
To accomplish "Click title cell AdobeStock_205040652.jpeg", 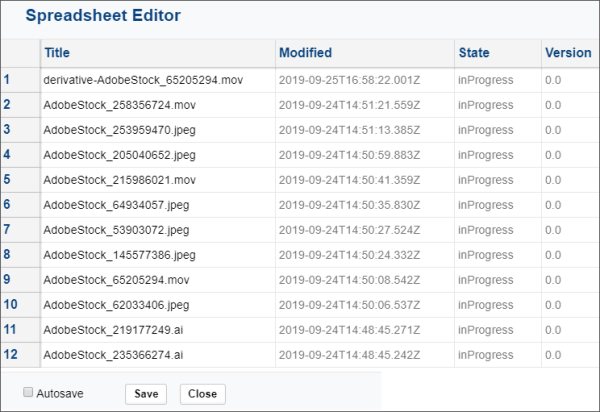I will [158, 155].
